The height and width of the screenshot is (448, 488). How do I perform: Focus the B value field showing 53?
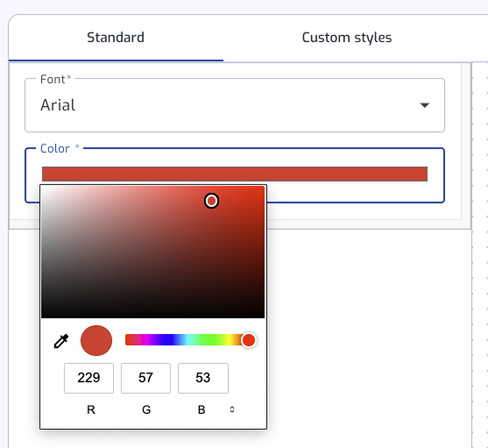203,378
